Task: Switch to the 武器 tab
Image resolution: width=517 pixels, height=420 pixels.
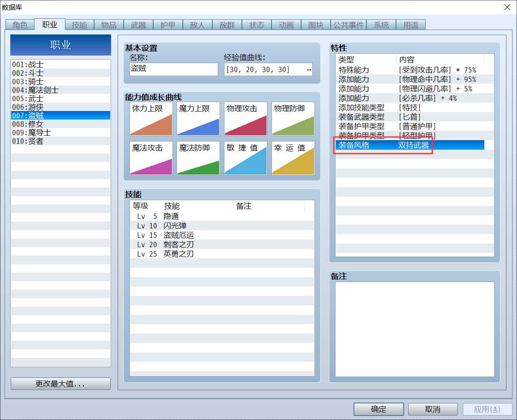Action: tap(138, 25)
